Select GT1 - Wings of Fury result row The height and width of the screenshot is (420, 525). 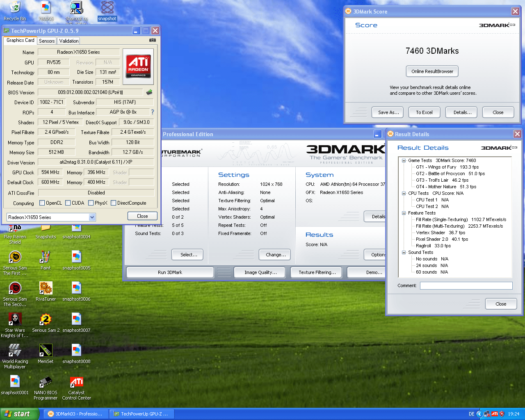[447, 167]
